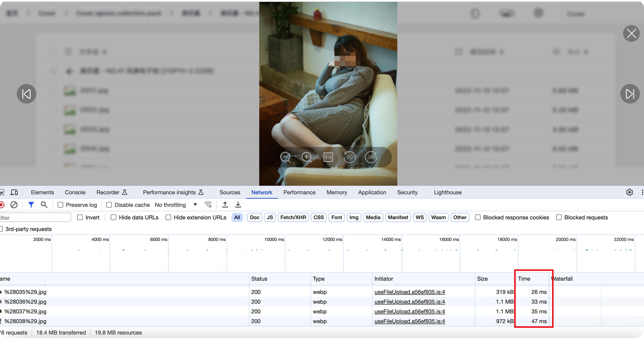644x338 pixels.
Task: Zoom in the image preview
Action: pyautogui.click(x=306, y=157)
